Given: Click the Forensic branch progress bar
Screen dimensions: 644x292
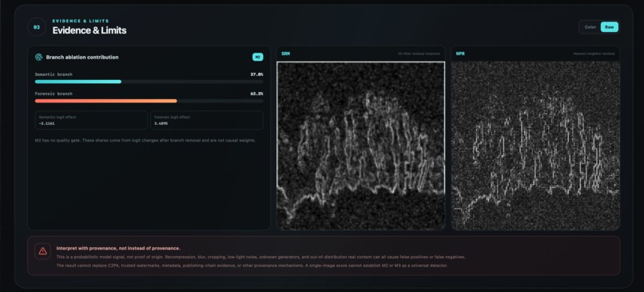Looking at the screenshot, I should pos(149,101).
